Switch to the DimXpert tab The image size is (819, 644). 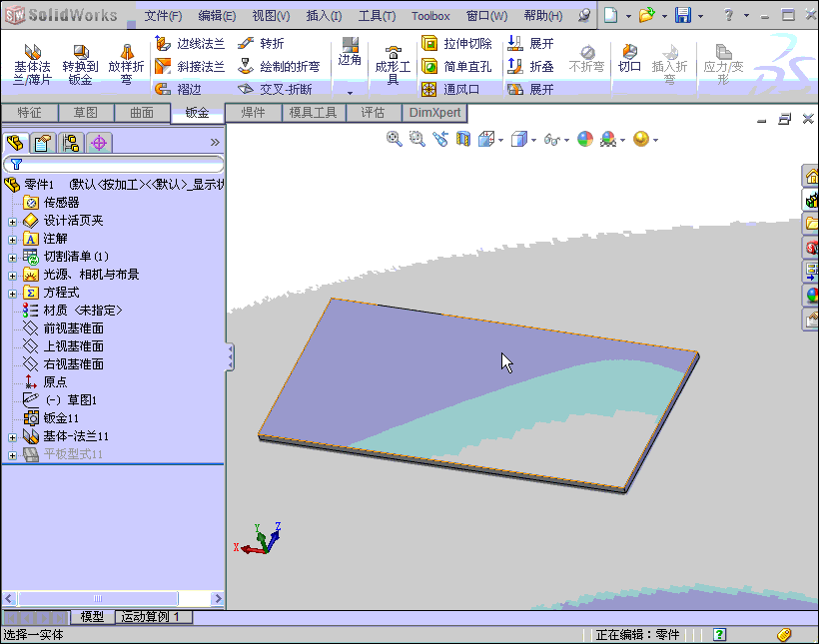pyautogui.click(x=434, y=113)
